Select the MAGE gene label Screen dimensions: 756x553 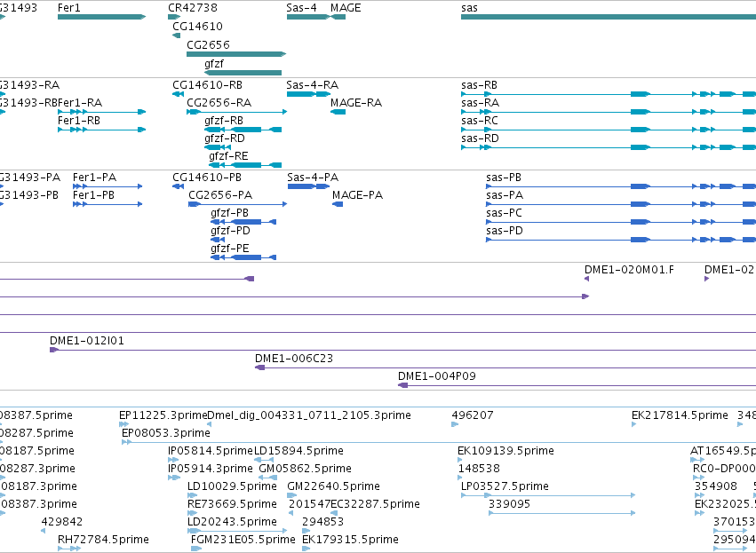(x=346, y=8)
